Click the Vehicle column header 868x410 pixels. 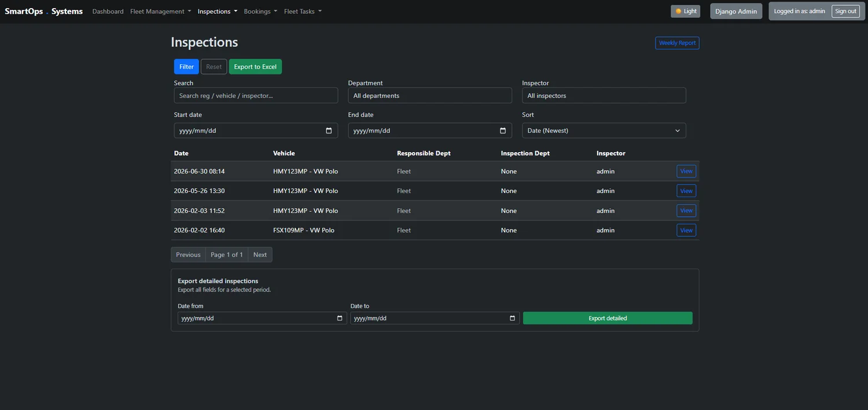284,153
